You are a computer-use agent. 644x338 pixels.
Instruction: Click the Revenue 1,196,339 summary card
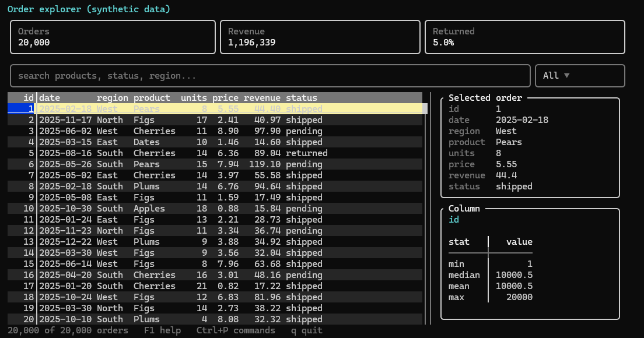tap(320, 37)
